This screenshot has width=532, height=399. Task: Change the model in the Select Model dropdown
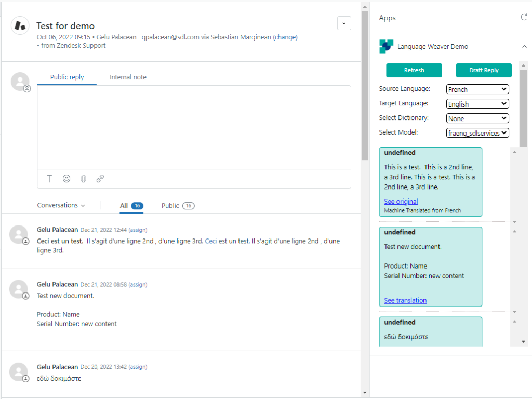[x=477, y=132]
